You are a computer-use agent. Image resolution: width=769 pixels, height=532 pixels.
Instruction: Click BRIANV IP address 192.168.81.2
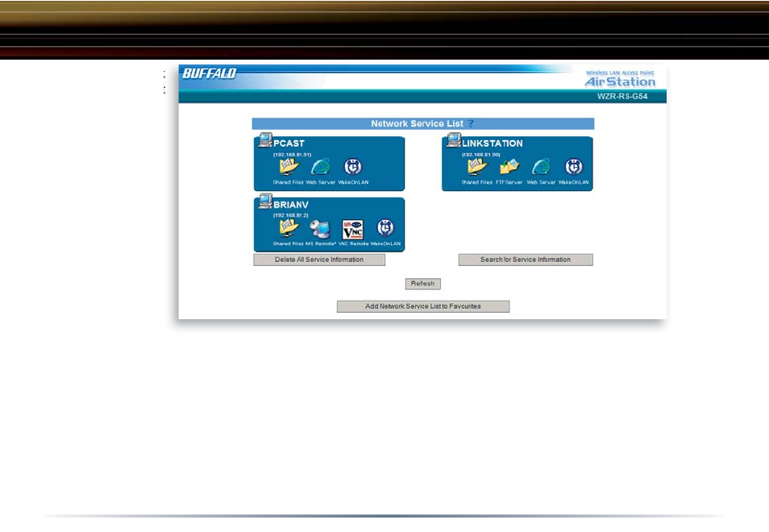click(x=291, y=215)
